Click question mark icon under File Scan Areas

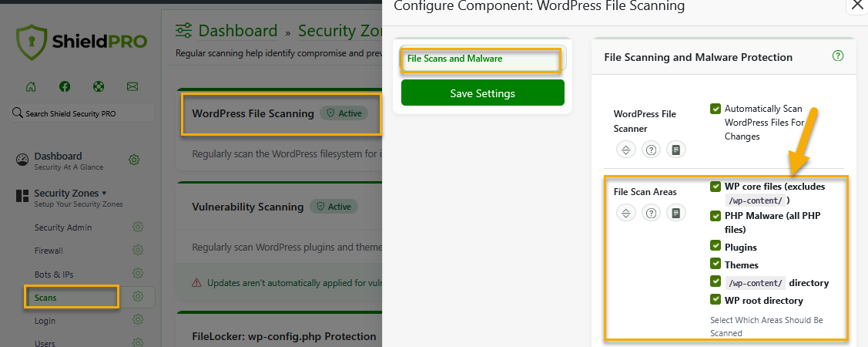[651, 213]
